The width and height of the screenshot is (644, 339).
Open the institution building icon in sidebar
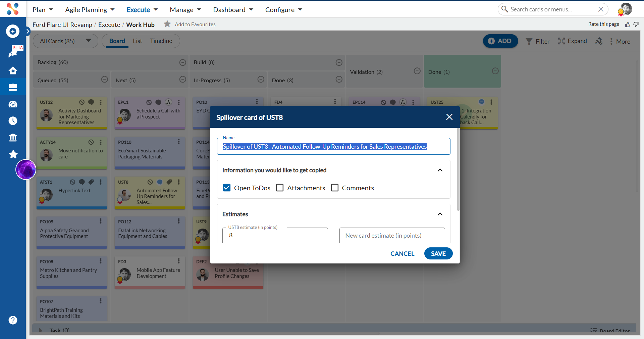pos(13,138)
